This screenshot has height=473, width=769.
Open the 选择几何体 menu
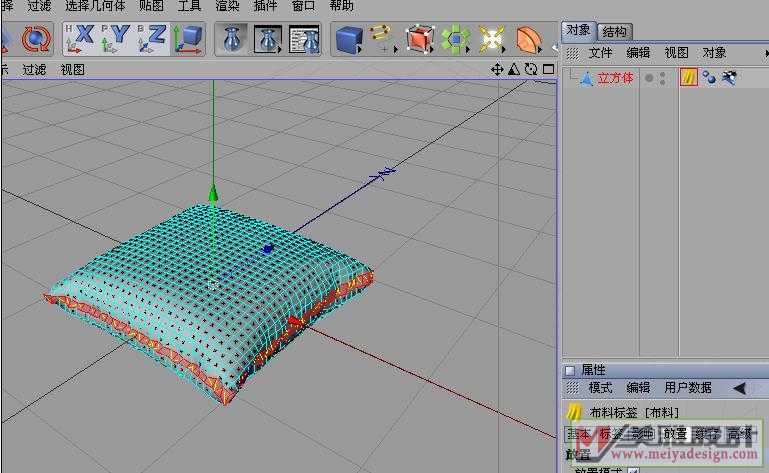(x=95, y=6)
